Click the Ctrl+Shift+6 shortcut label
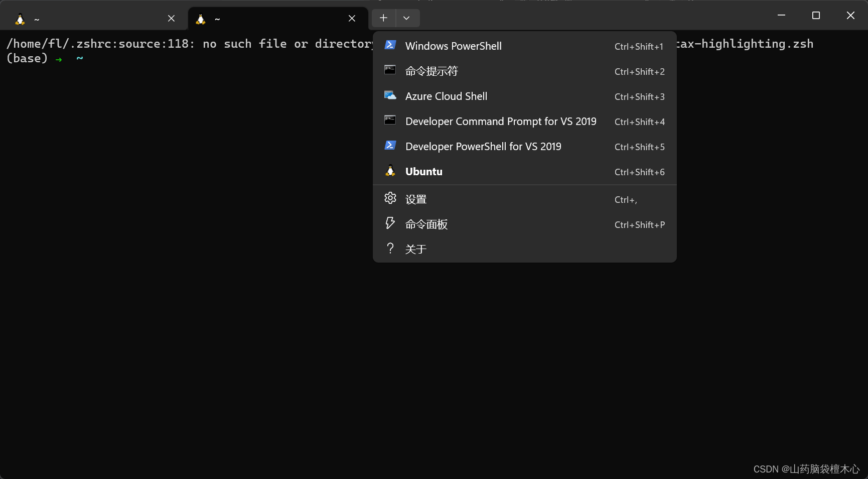The height and width of the screenshot is (479, 868). [639, 172]
